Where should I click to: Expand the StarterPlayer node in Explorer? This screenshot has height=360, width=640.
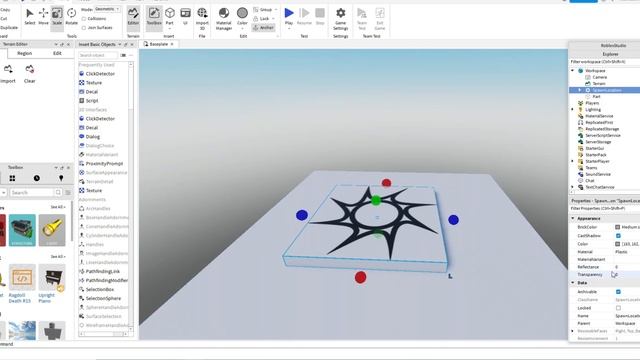(x=573, y=161)
